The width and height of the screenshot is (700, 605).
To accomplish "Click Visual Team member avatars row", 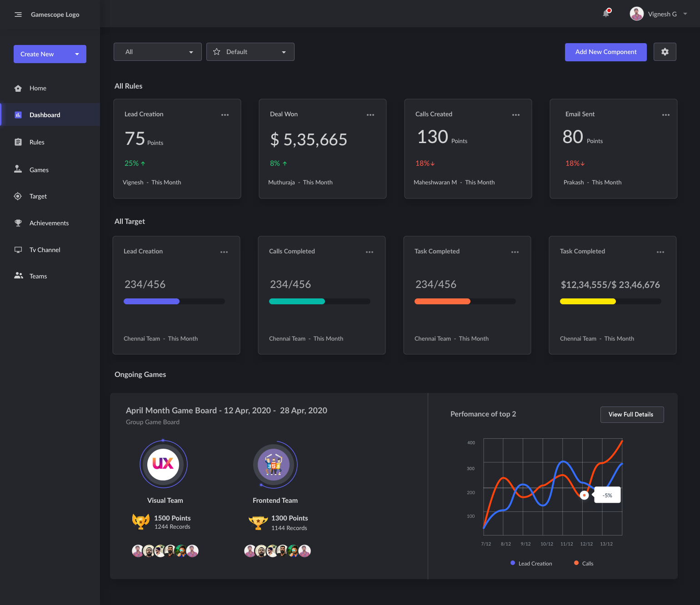I will tap(165, 551).
